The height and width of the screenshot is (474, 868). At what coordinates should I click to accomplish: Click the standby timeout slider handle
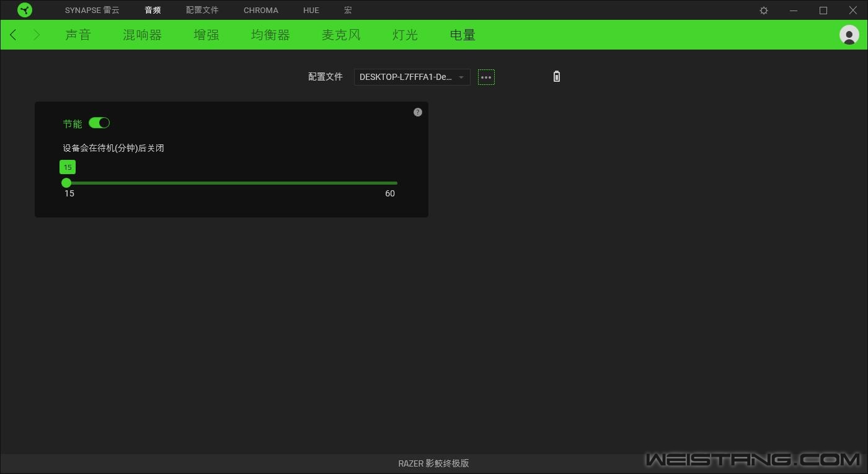point(66,183)
